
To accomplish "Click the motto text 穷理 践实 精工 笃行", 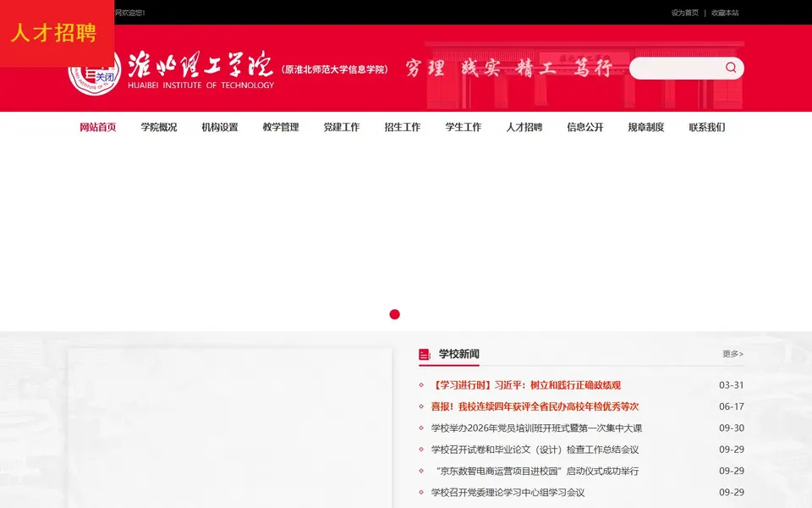I will point(508,68).
